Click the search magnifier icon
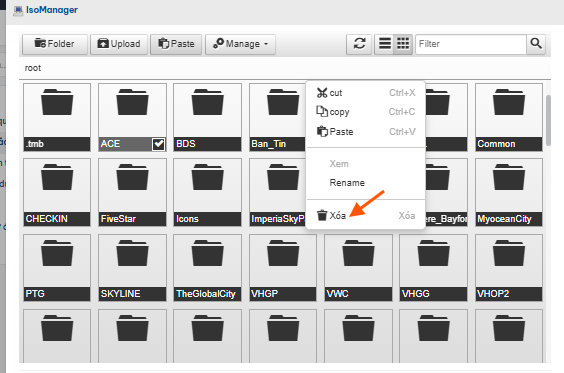 [536, 44]
